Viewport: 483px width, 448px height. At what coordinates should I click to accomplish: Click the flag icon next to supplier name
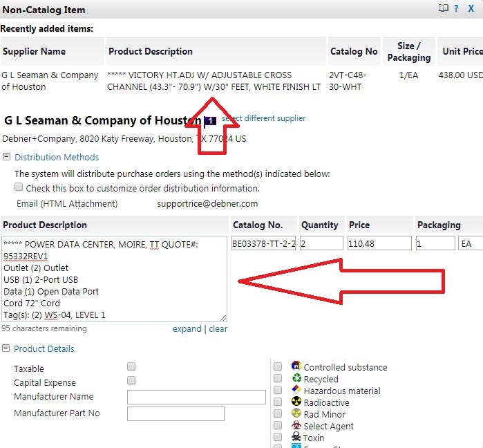210,121
